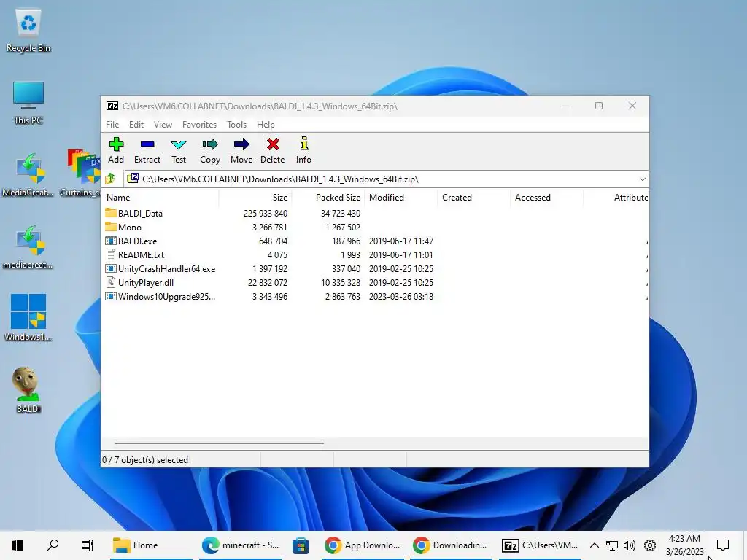This screenshot has height=560, width=747.
Task: Switch to Home File Explorer window
Action: 151,545
